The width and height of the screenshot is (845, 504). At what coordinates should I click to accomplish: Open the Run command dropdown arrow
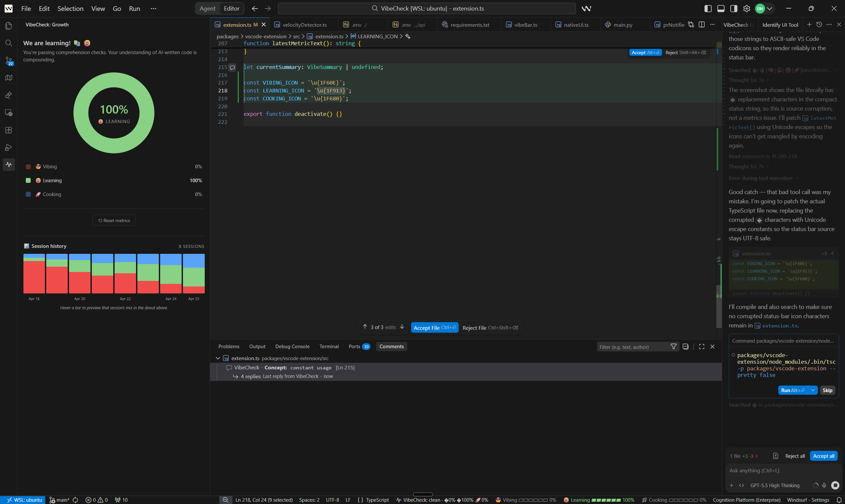(x=813, y=390)
